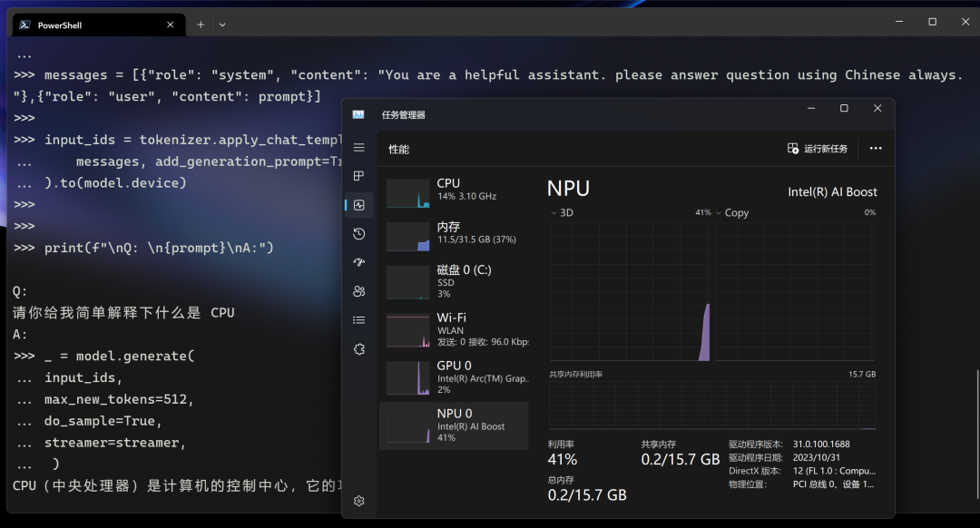Click the Intel(R) AI Boost device name at top right
This screenshot has height=528, width=980.
tap(832, 191)
